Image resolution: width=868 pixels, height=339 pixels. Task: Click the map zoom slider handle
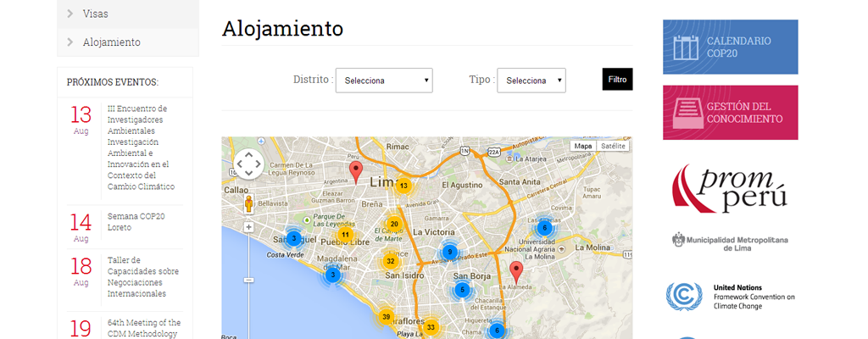(x=248, y=280)
